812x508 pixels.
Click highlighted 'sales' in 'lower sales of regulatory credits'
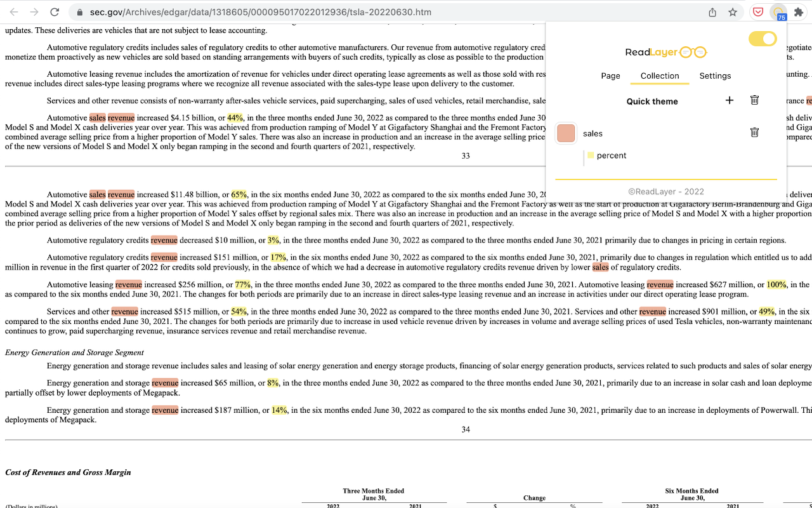(x=600, y=268)
